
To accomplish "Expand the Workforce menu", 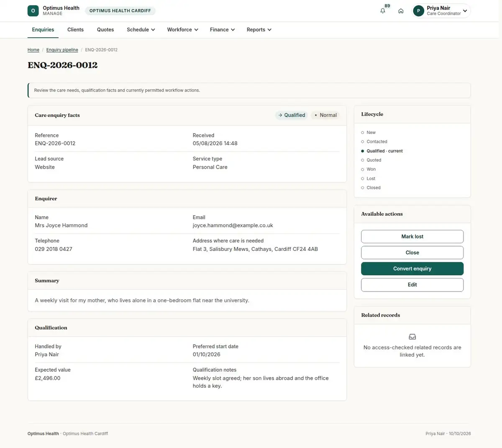I will [x=183, y=30].
